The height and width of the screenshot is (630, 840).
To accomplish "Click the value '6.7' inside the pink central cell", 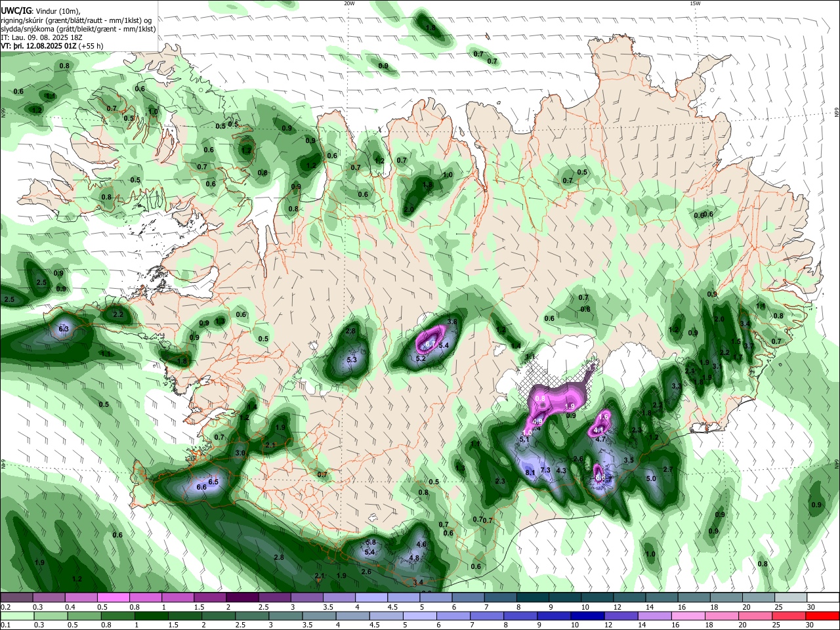I will [430, 345].
